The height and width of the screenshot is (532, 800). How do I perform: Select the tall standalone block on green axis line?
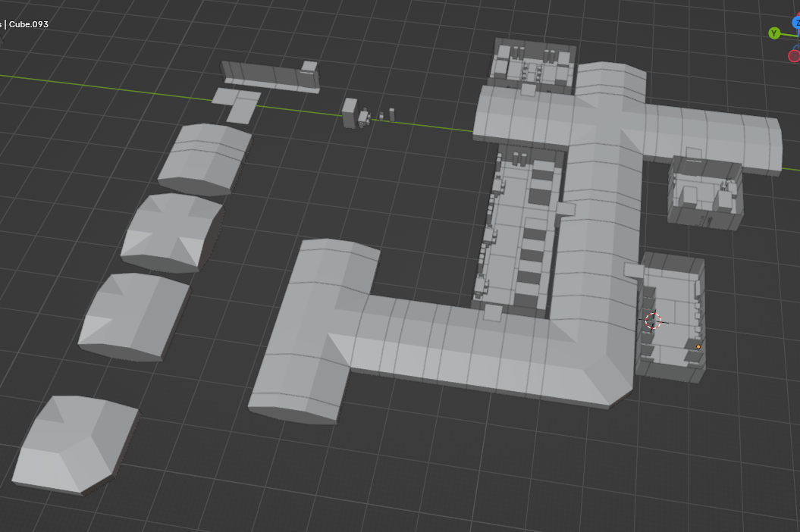(350, 113)
